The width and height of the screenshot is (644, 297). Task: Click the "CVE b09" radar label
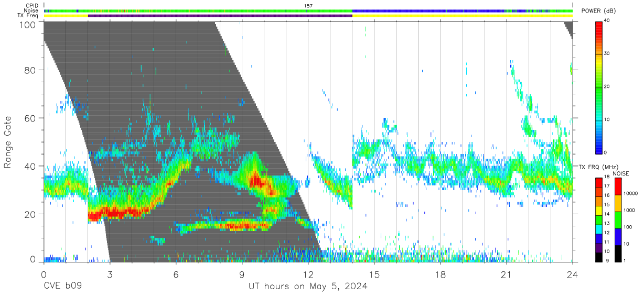pos(62,287)
